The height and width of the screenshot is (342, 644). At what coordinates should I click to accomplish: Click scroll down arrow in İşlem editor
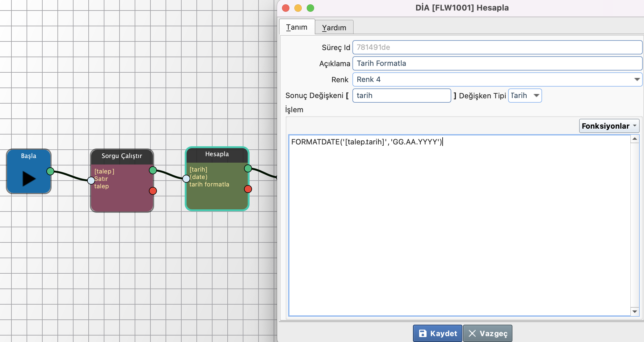pos(635,311)
